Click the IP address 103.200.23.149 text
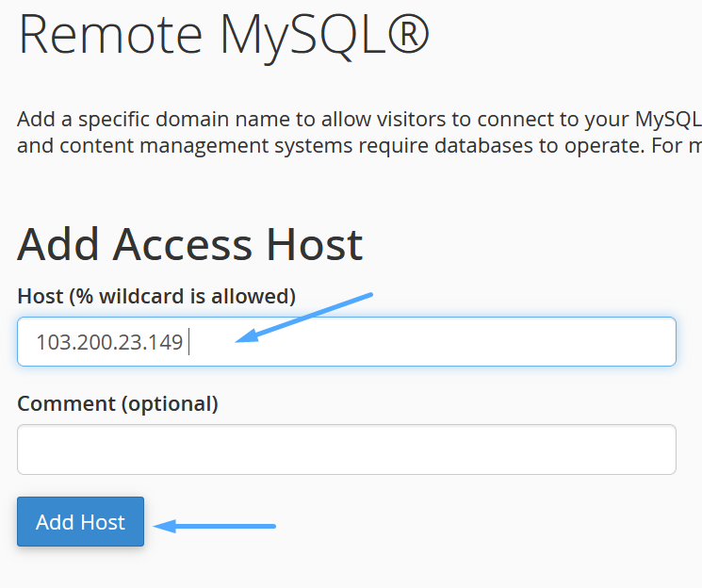Viewport: 702px width, 588px height. (109, 342)
